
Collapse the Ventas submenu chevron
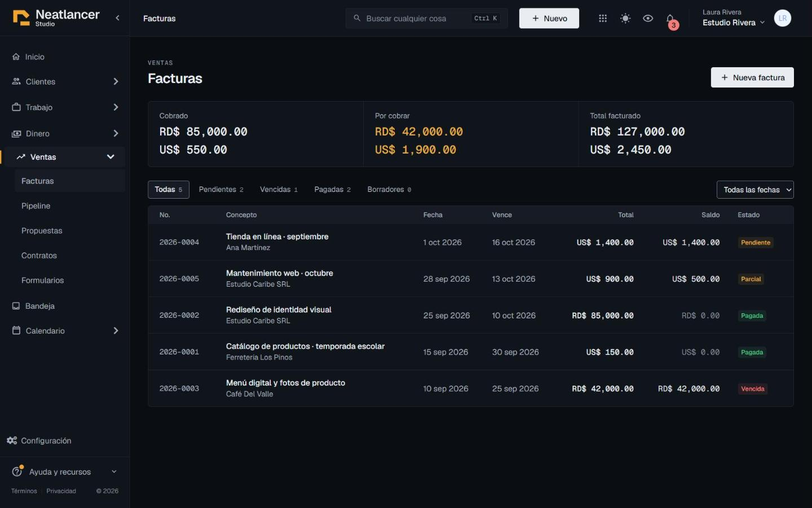[x=111, y=157]
